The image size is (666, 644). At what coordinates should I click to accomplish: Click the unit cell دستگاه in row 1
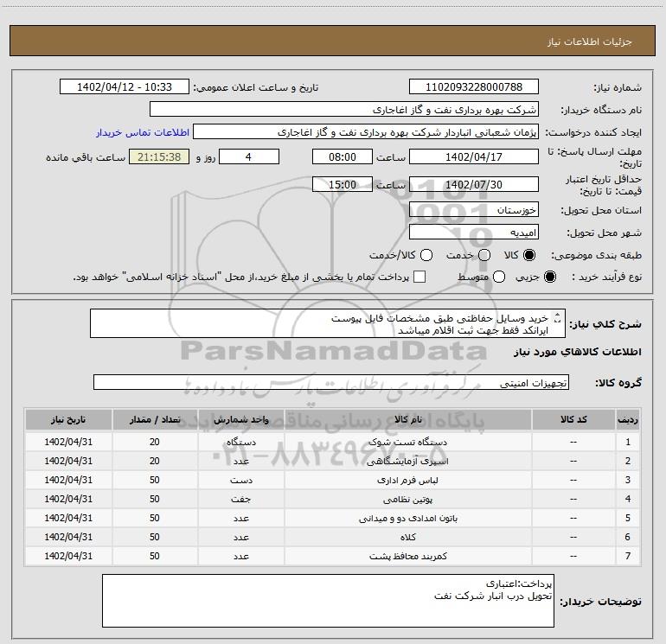[240, 442]
